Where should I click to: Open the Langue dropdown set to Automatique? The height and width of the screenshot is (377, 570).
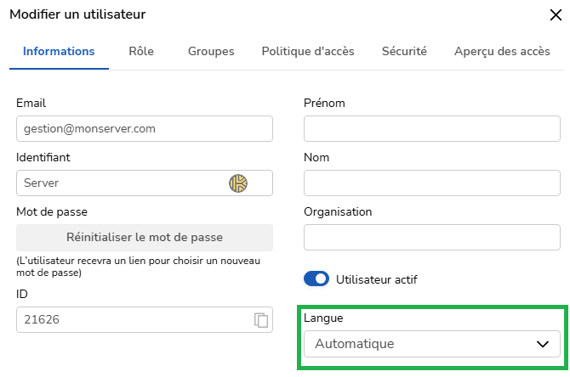point(432,344)
